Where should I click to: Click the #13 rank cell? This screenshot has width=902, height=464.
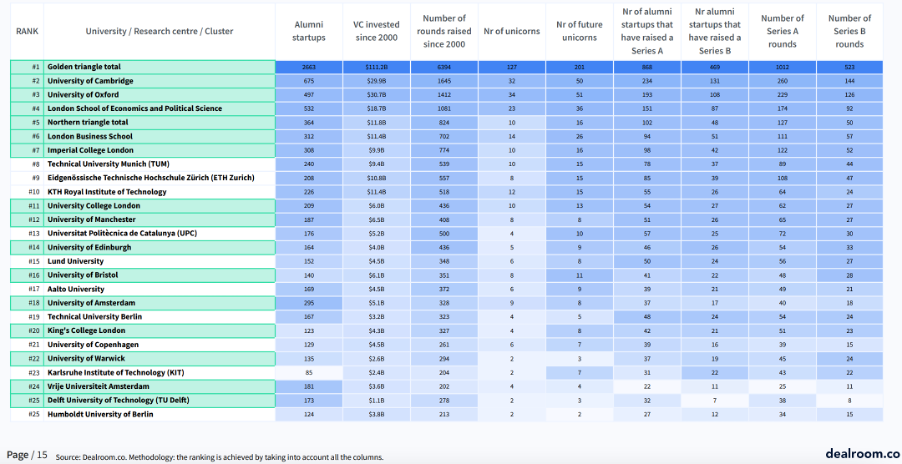tap(26, 233)
